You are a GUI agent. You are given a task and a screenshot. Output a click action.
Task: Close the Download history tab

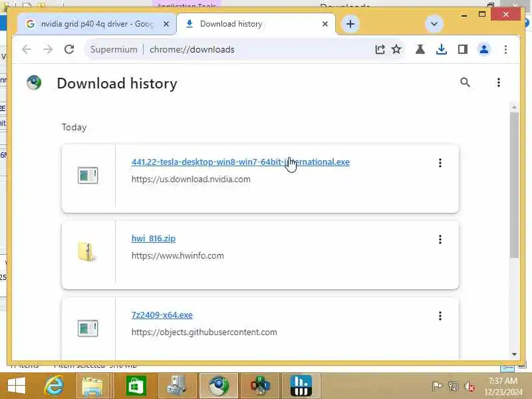click(x=325, y=24)
